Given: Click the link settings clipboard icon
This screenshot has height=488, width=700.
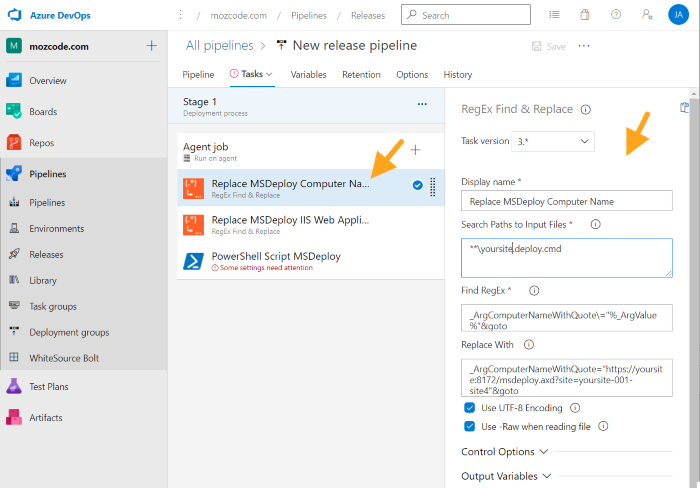Looking at the screenshot, I should coord(684,108).
